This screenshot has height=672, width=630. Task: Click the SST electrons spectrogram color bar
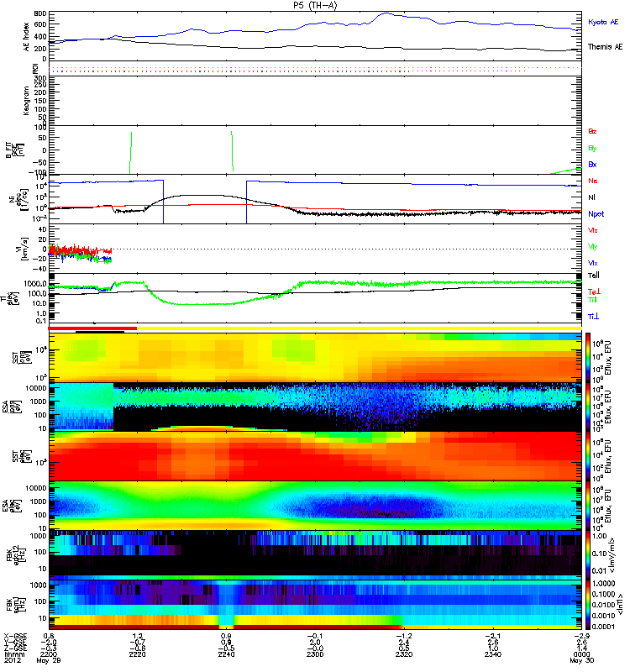tap(587, 456)
